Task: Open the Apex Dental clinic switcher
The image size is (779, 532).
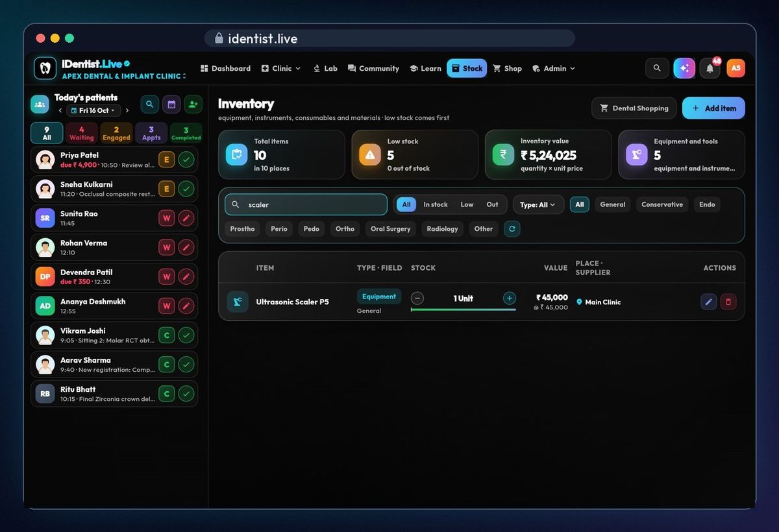Action: [124, 77]
